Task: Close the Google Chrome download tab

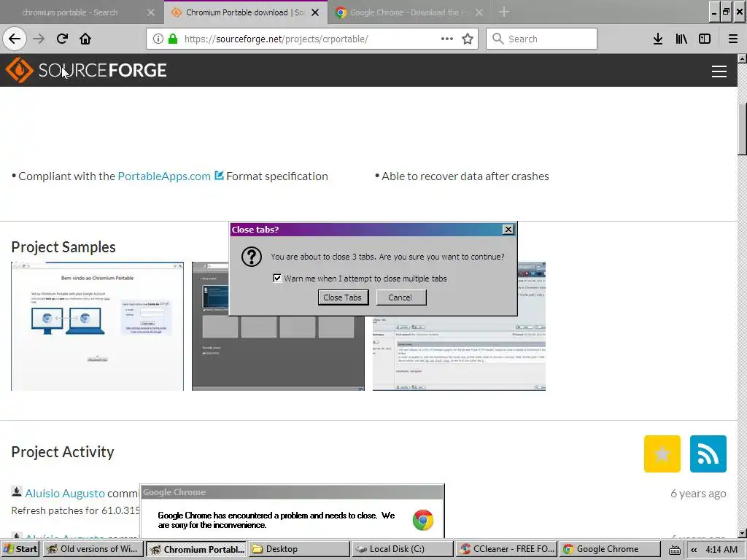Action: [479, 12]
